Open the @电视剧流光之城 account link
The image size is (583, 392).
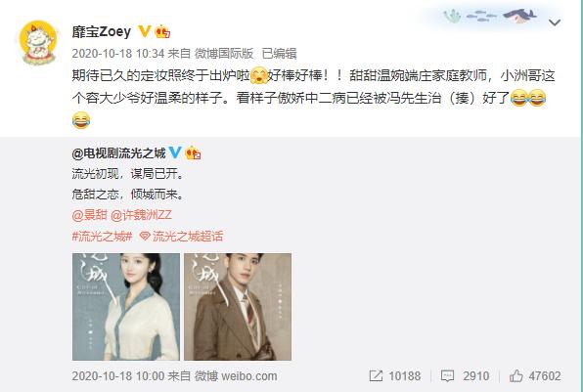click(x=119, y=153)
